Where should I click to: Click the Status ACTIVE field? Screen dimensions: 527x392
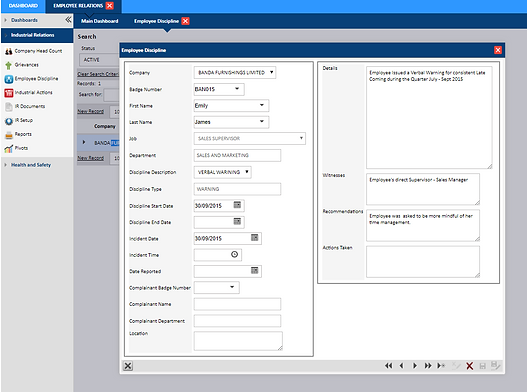(x=99, y=60)
